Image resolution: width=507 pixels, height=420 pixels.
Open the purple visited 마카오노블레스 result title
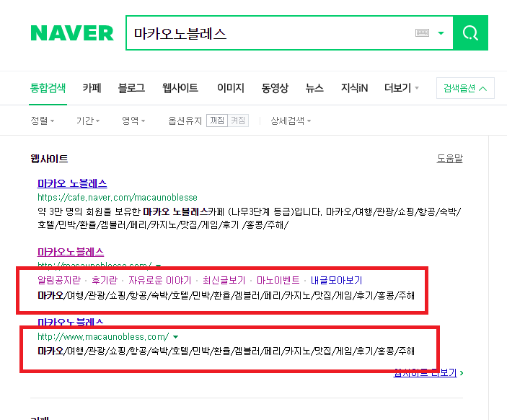pos(71,252)
